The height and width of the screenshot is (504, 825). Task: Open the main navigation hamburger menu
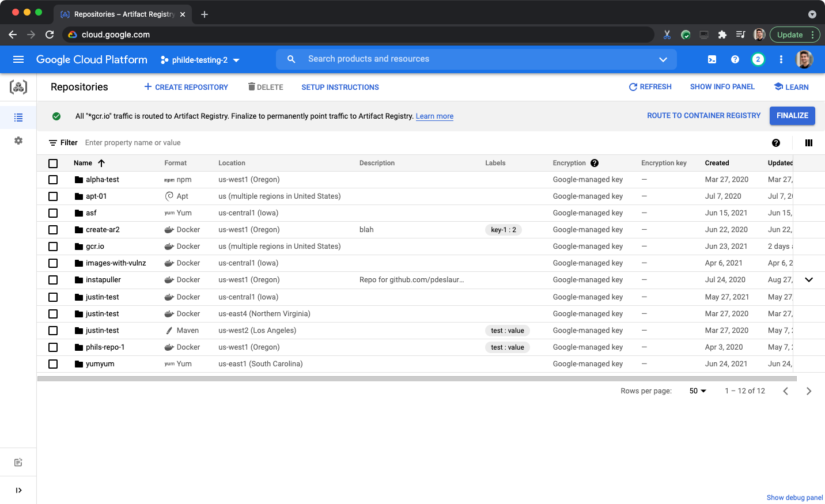18,59
